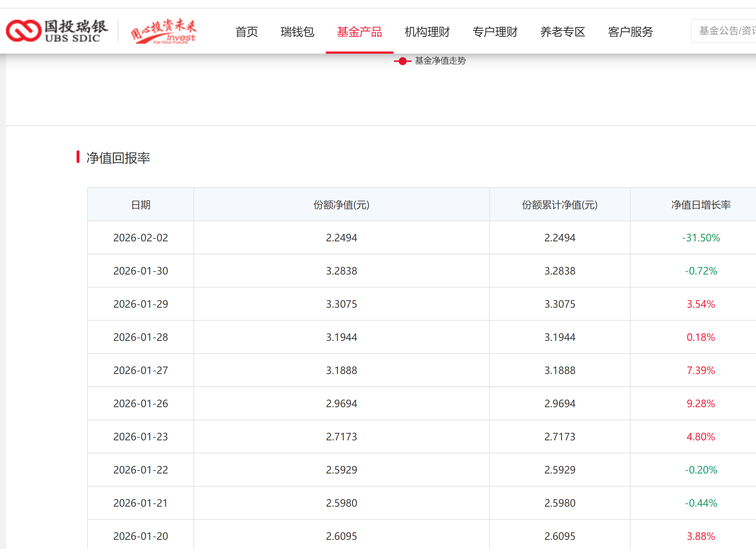
Task: Click the UBS SDIC logo
Action: click(57, 31)
